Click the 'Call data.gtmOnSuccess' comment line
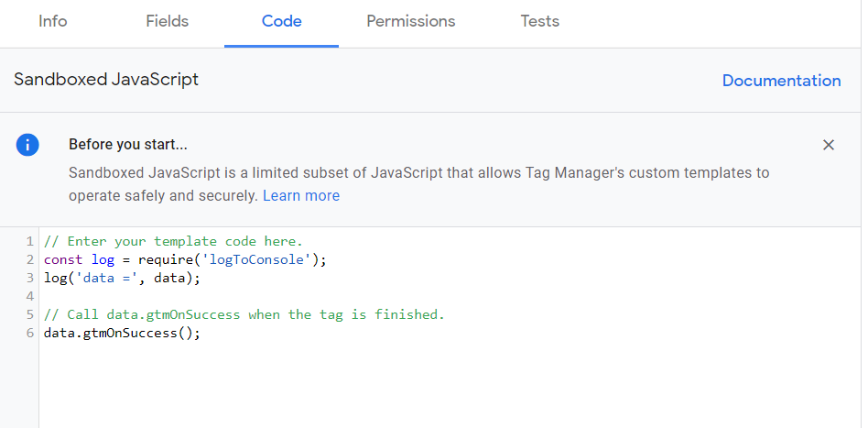Screen dimensions: 868x428 pyautogui.click(x=244, y=314)
